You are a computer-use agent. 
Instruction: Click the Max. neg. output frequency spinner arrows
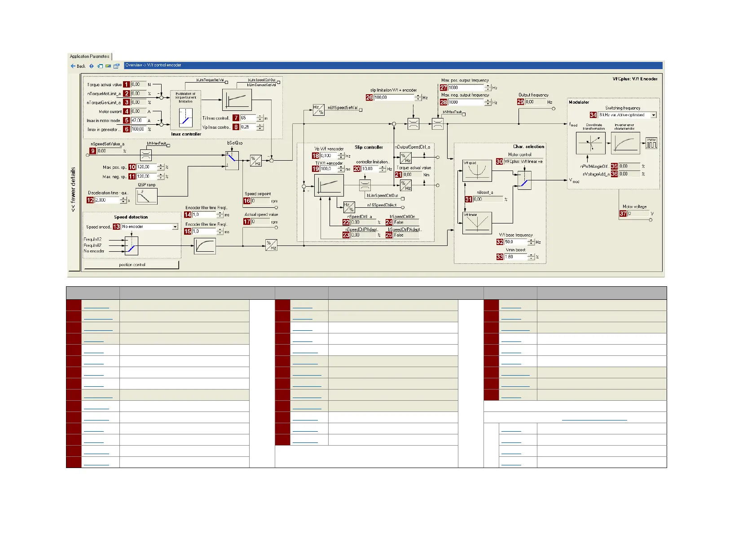tap(488, 102)
